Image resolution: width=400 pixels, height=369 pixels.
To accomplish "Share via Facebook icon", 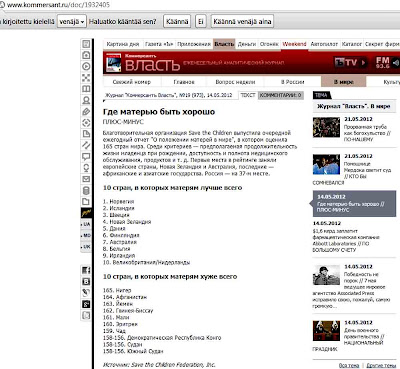I will 86,270.
